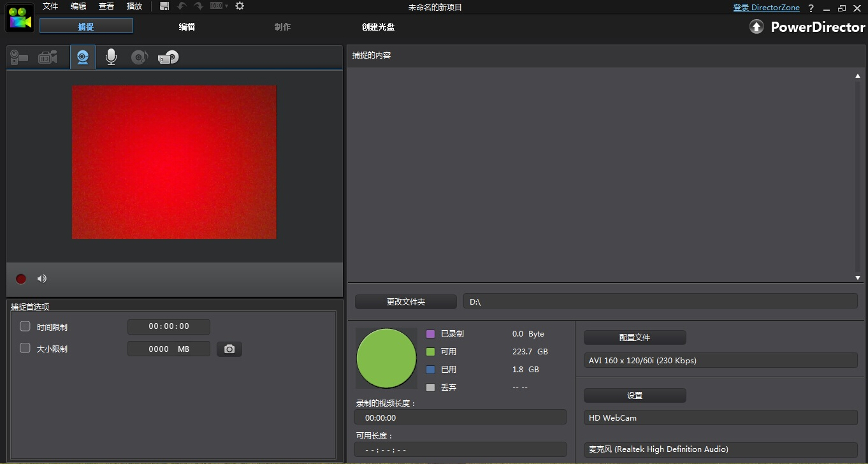The image size is (868, 464).
Task: Click the blue 已用 color swatch
Action: point(430,370)
